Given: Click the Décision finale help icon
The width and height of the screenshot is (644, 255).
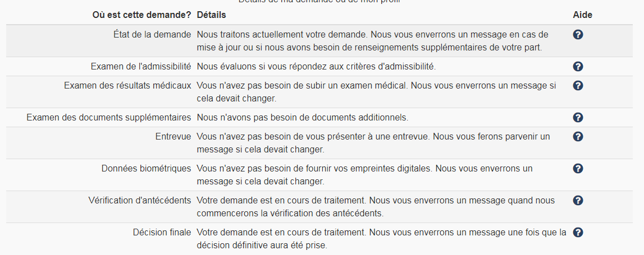Looking at the screenshot, I should click(x=578, y=233).
